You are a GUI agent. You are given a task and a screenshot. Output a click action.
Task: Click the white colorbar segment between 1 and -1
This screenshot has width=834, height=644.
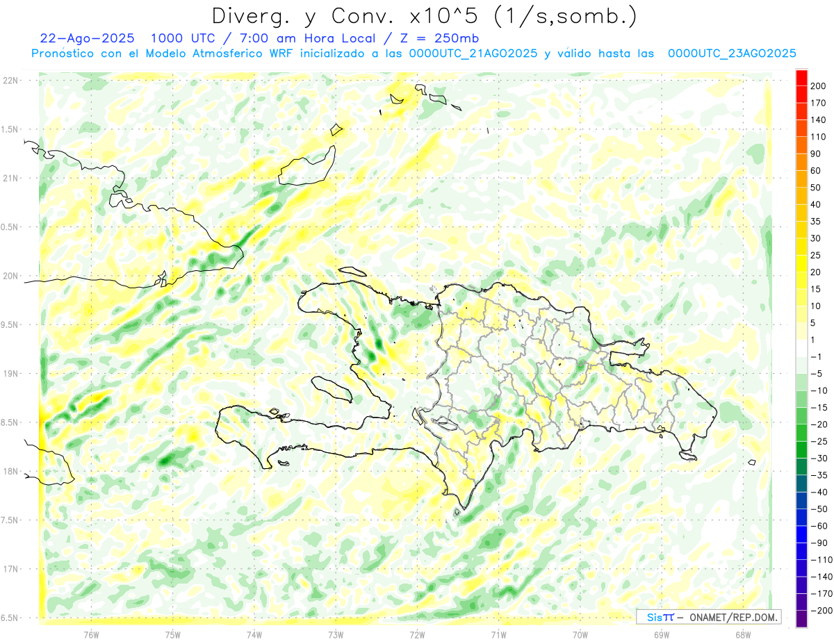click(x=801, y=349)
